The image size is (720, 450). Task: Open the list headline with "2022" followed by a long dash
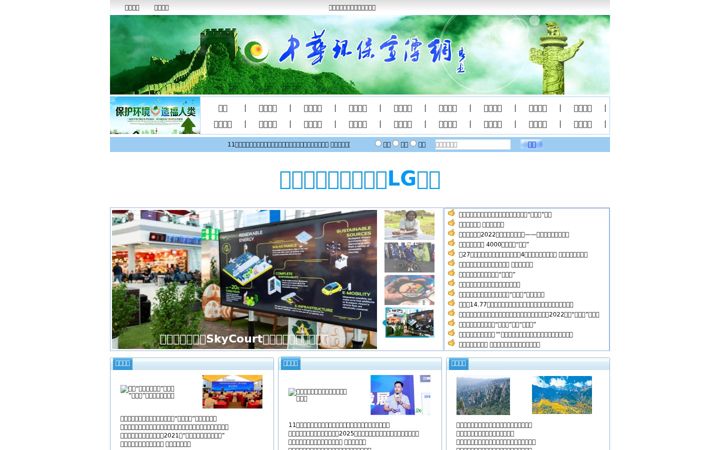pos(513,235)
